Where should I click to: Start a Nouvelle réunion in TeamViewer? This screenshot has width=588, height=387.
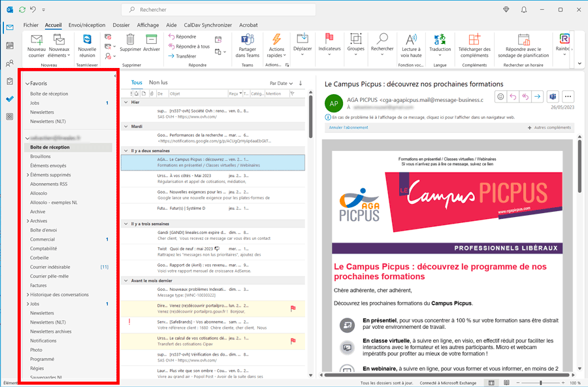pos(87,41)
